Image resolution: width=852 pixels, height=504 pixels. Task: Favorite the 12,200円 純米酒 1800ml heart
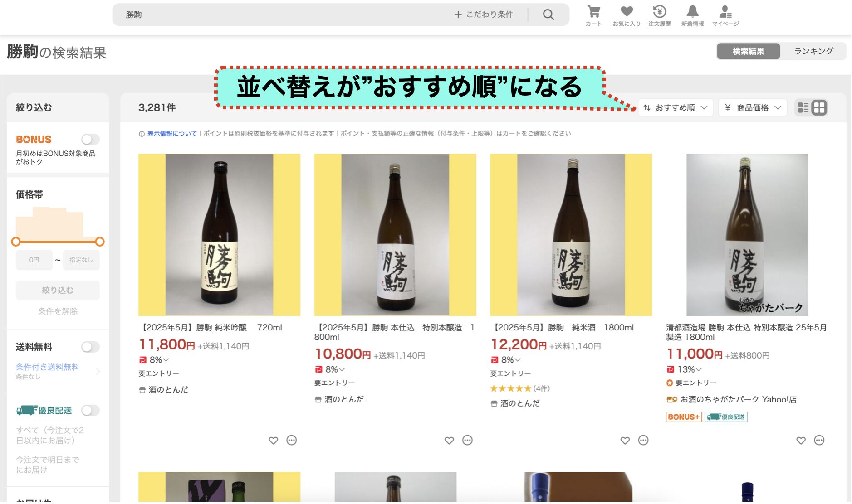625,441
